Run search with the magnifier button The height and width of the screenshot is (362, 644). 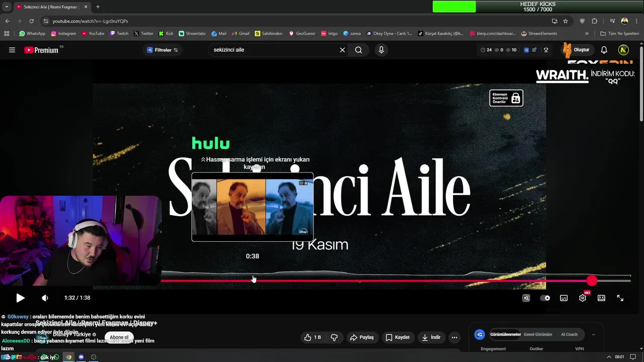pyautogui.click(x=358, y=50)
